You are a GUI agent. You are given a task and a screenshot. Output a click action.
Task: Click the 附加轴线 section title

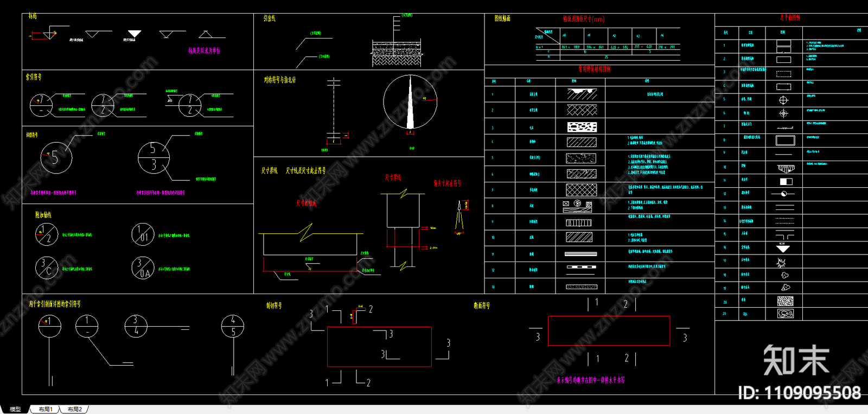pos(43,215)
